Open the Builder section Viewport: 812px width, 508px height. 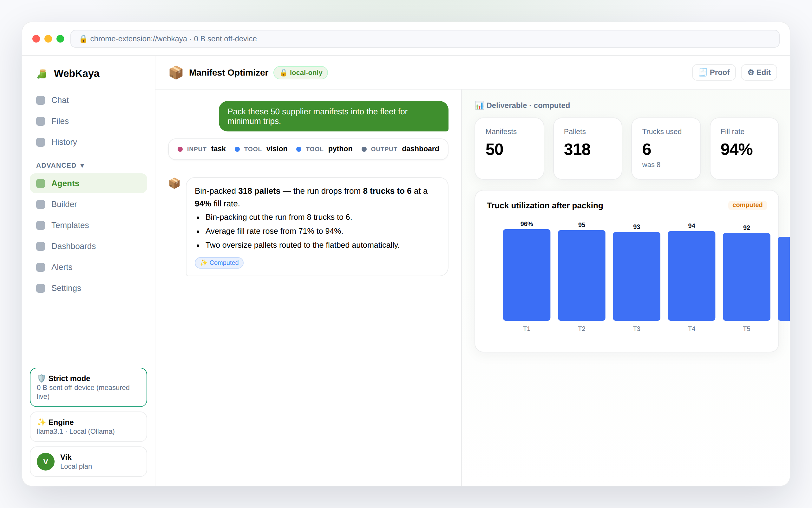(x=88, y=204)
